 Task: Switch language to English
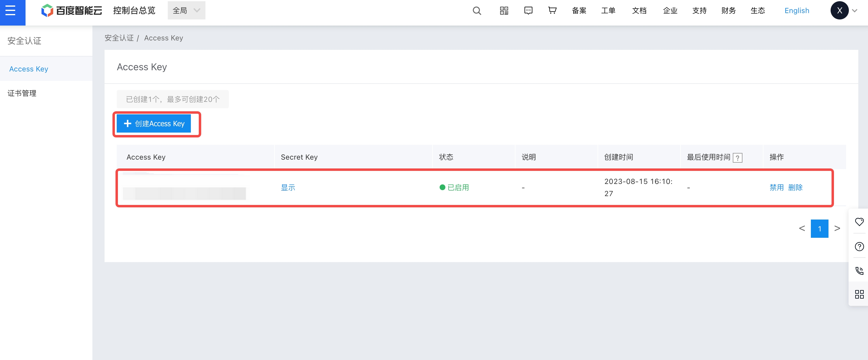pos(797,11)
